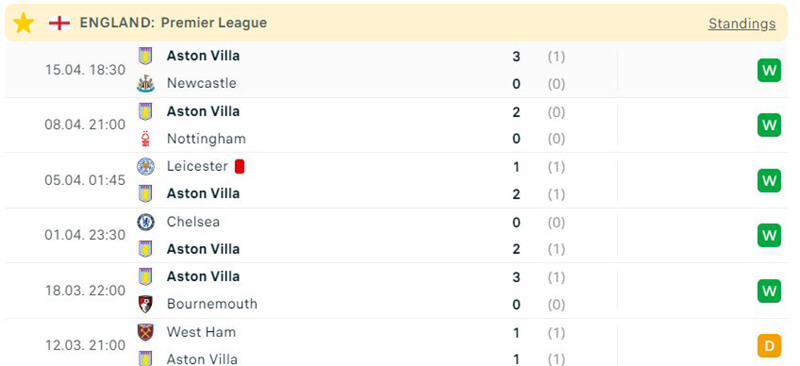Open the 18.03. 22:00 match date
This screenshot has height=366, width=800.
click(85, 290)
